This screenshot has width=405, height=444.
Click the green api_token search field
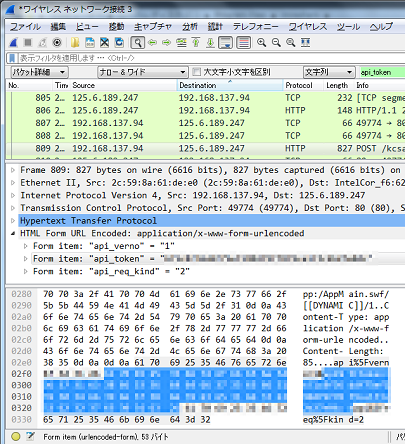382,72
